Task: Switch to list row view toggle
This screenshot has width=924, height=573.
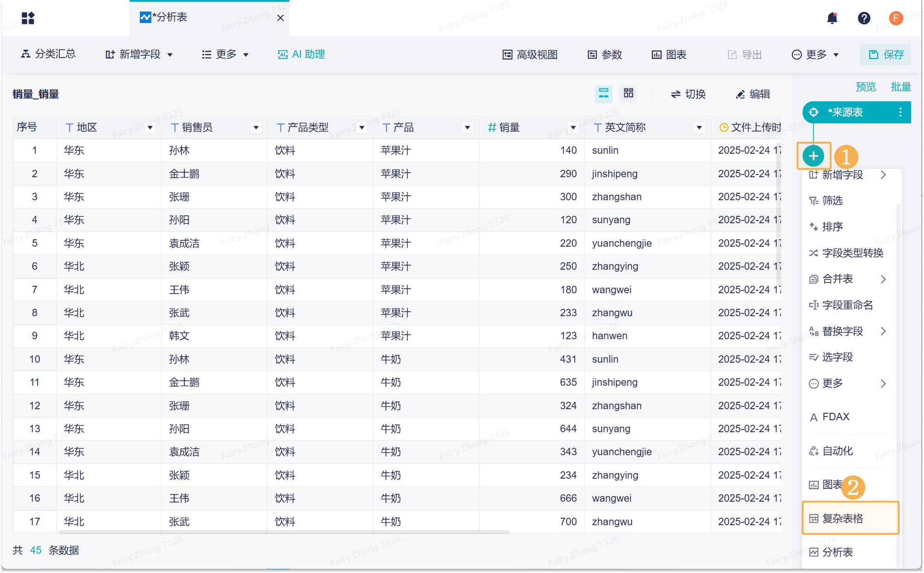Action: 603,94
